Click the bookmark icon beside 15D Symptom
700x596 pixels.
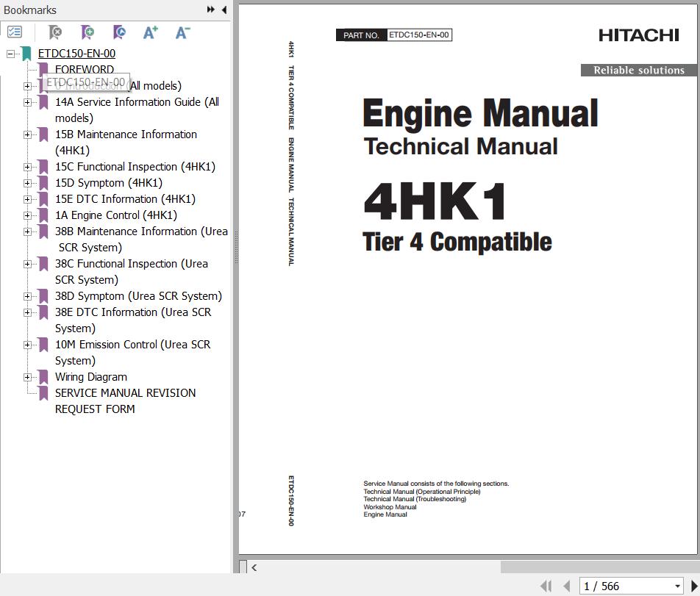coord(43,183)
